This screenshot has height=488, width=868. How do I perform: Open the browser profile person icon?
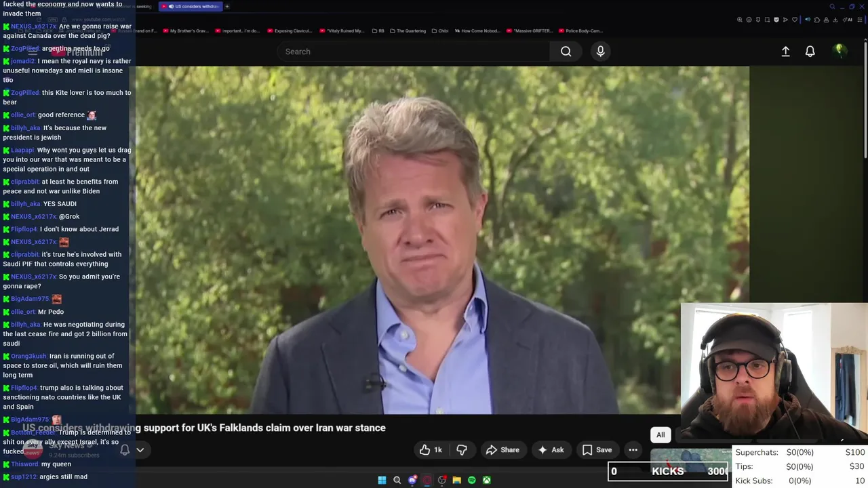point(826,20)
